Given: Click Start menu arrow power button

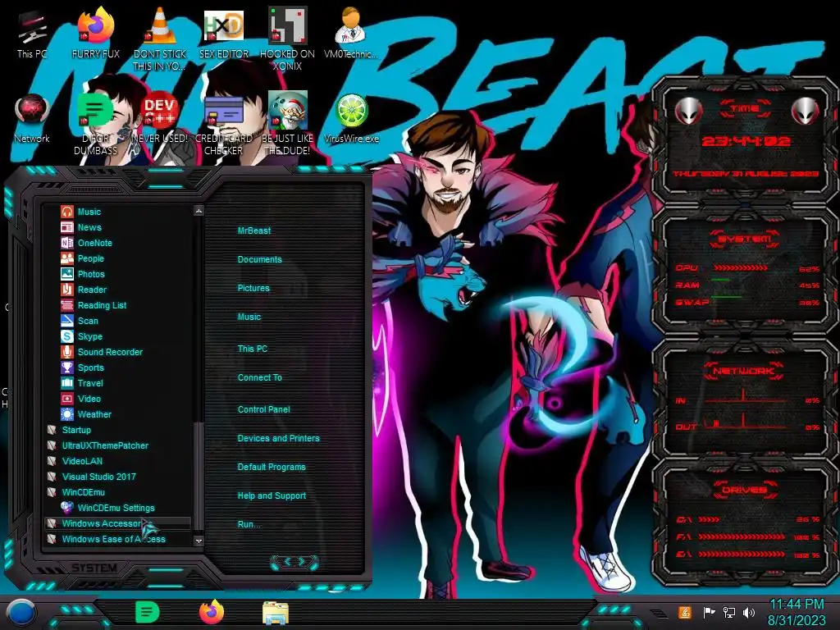Looking at the screenshot, I should [294, 561].
